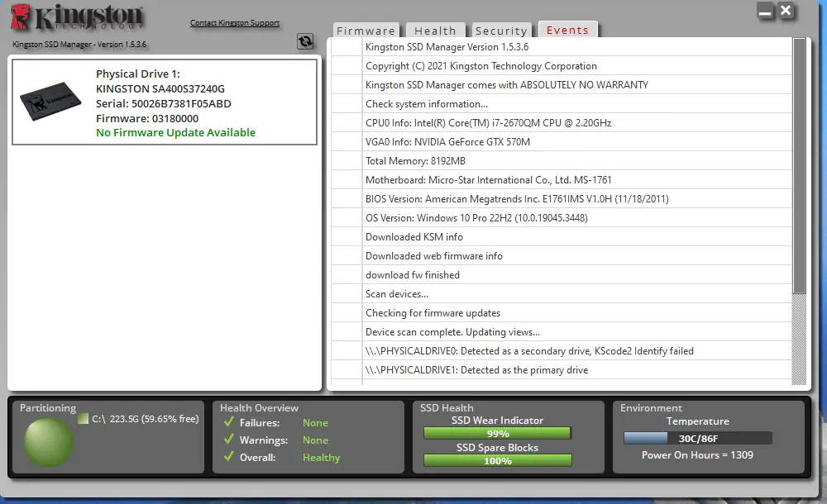The image size is (827, 504).
Task: Select event 'ABSOLUTELY NO WARRANTY' row
Action: tap(562, 85)
